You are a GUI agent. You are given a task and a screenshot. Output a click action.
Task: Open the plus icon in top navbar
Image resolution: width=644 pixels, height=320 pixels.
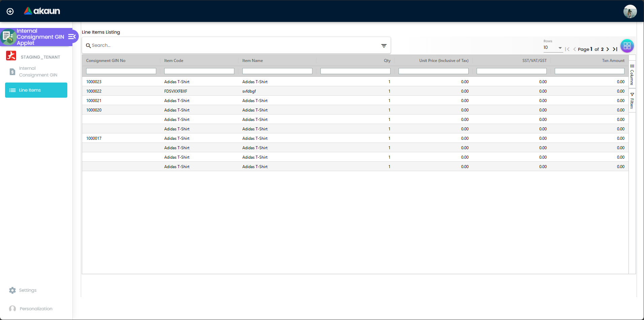point(10,11)
